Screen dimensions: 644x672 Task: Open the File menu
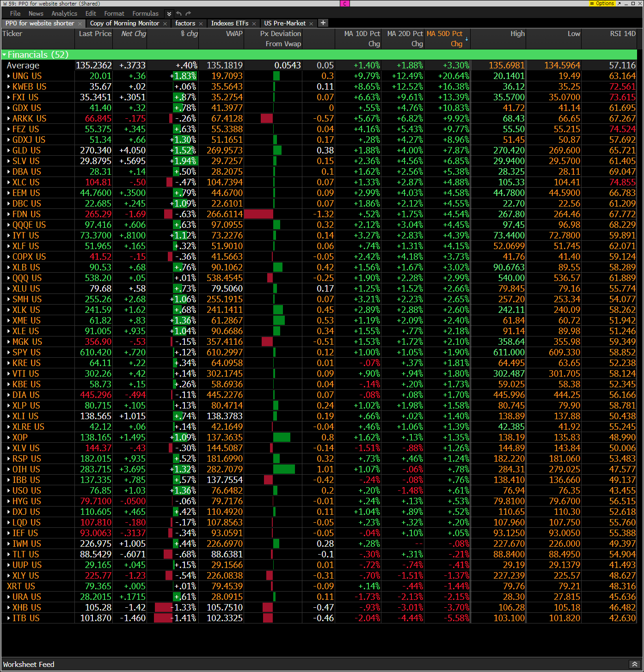(x=15, y=13)
